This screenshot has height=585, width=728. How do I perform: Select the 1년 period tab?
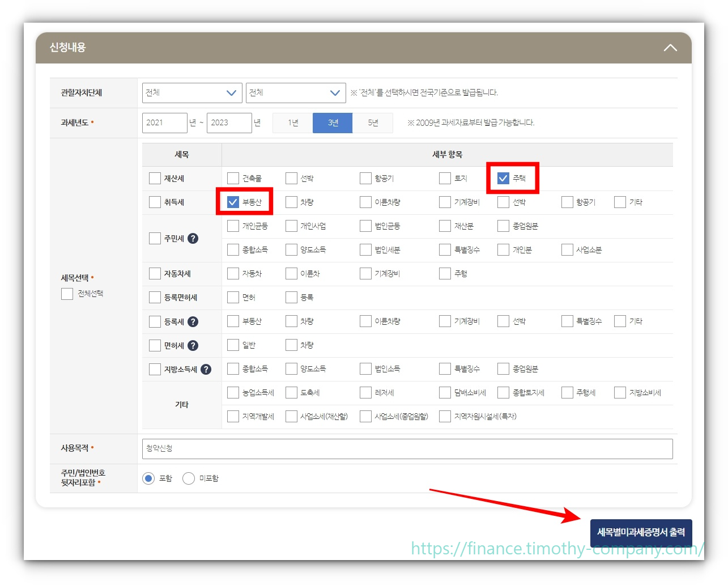click(293, 122)
